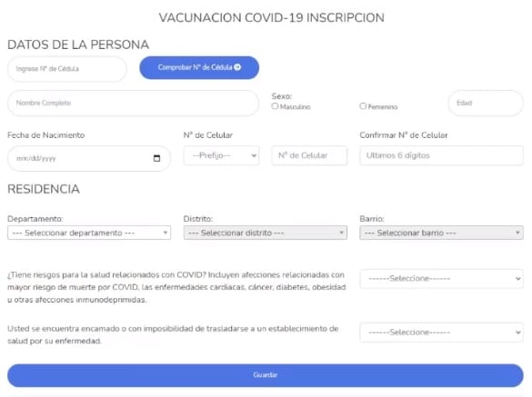Open the Seleccionar distrito dropdown
This screenshot has width=532, height=397.
coord(266,233)
